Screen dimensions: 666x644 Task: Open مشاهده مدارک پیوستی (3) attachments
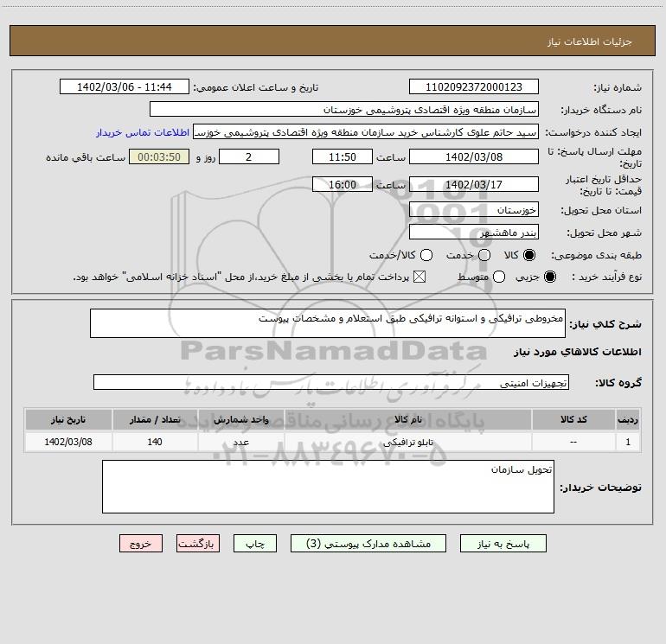pyautogui.click(x=368, y=544)
